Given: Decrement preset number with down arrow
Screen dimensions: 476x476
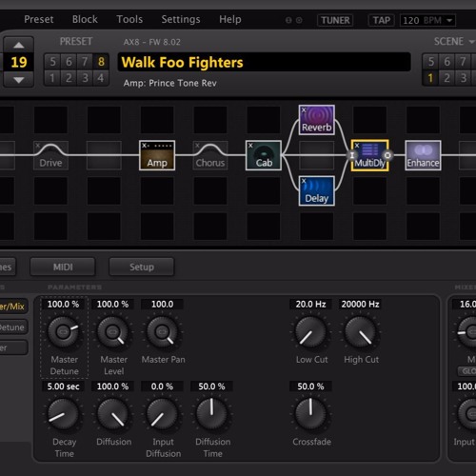Looking at the screenshot, I should 19,80.
